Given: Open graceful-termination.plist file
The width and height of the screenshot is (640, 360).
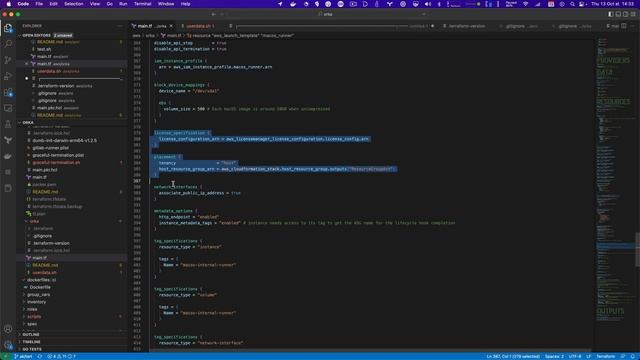Looking at the screenshot, I should click(58, 155).
